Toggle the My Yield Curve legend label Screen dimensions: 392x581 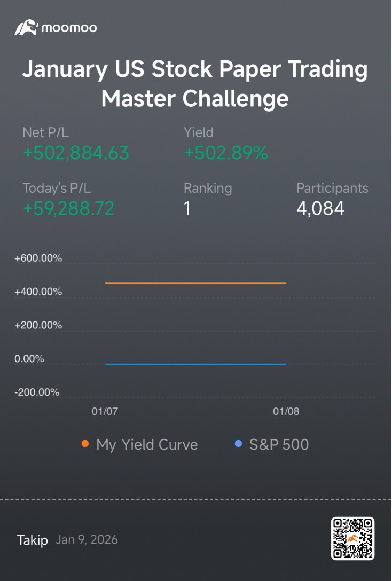(147, 444)
